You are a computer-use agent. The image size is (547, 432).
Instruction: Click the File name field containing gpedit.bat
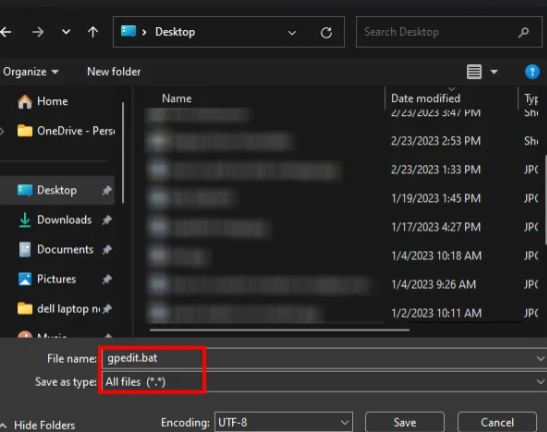pyautogui.click(x=324, y=358)
